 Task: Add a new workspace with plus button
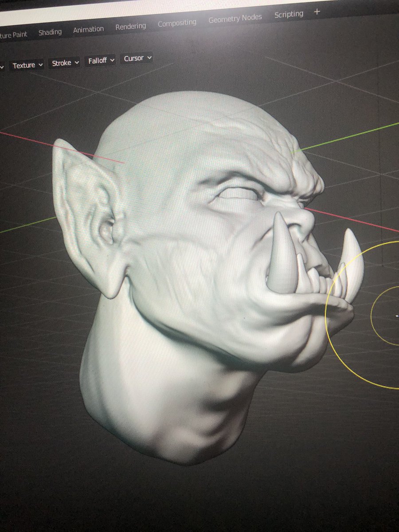click(317, 12)
